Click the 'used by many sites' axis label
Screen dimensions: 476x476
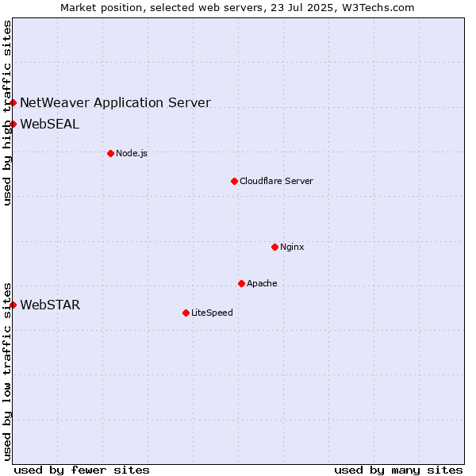[x=398, y=470]
